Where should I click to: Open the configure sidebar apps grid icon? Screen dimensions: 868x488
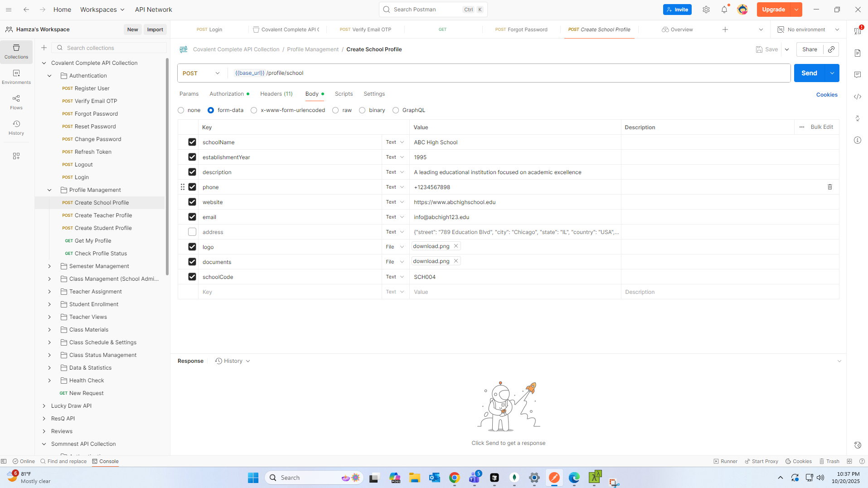pyautogui.click(x=16, y=156)
